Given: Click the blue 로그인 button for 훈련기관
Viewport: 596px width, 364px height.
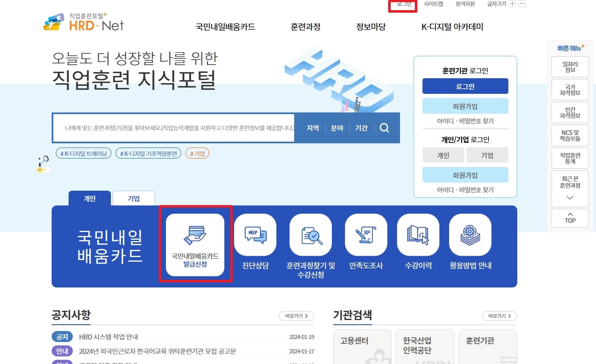Looking at the screenshot, I should click(465, 86).
